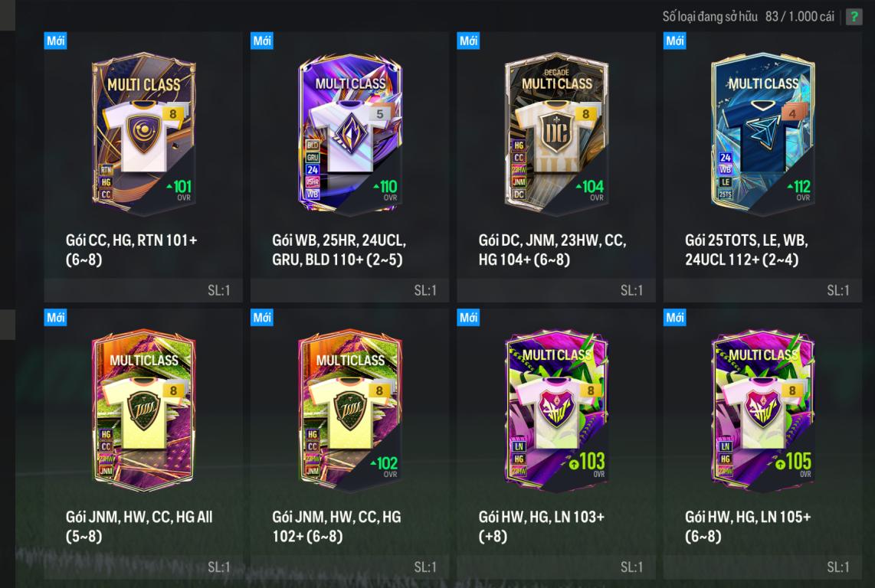Viewport: 875px width, 588px height.
Task: Click the Mới badge on the 25TOTS pack
Action: click(675, 41)
